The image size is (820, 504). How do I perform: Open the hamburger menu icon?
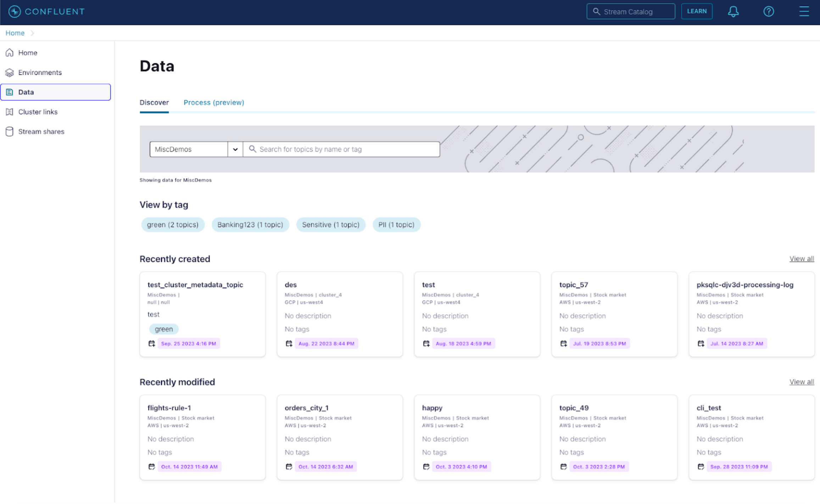pyautogui.click(x=804, y=11)
